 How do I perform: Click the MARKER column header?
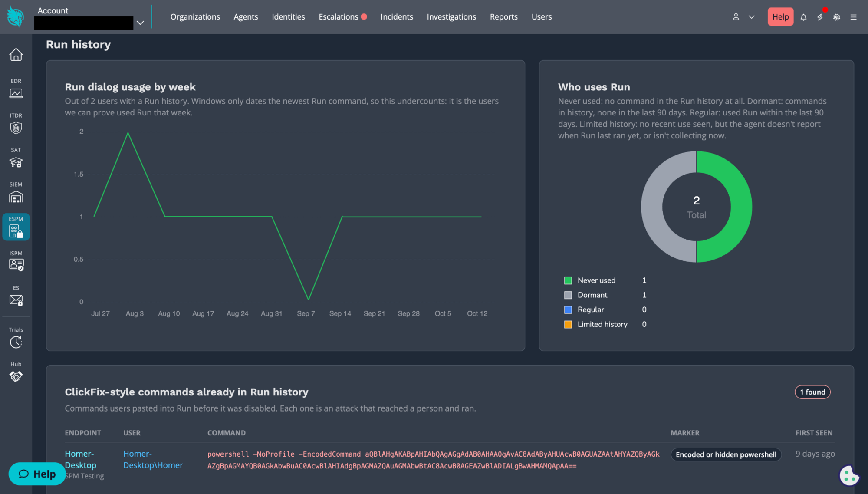tap(685, 433)
